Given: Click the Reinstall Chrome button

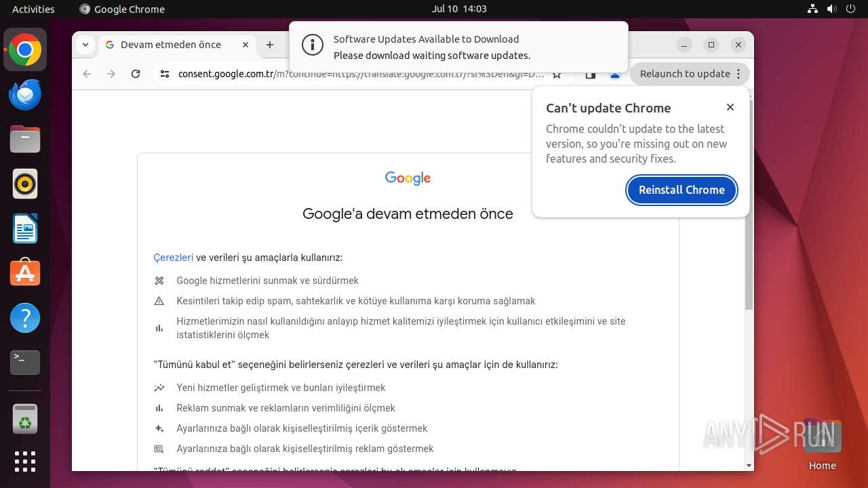Looking at the screenshot, I should (682, 190).
